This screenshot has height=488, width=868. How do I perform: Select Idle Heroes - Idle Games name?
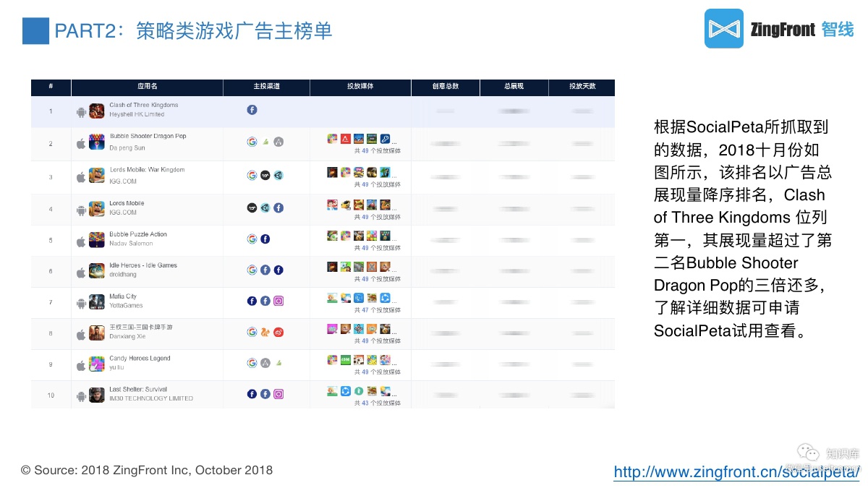pyautogui.click(x=143, y=265)
